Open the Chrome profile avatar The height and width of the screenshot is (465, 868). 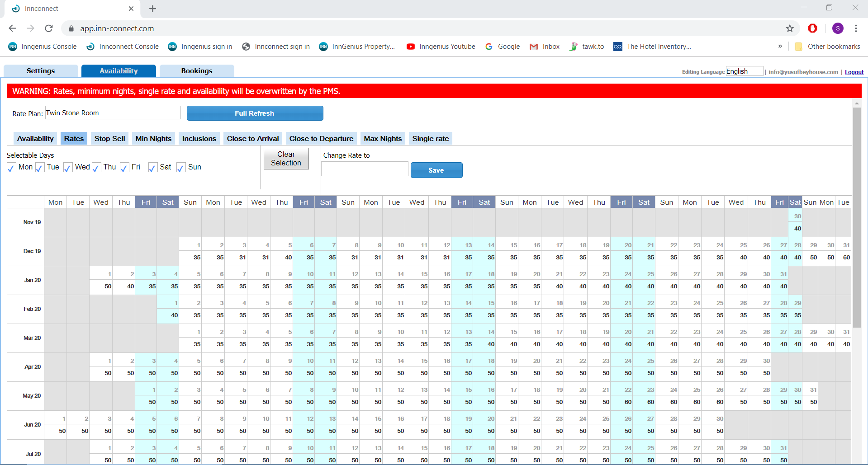coord(838,28)
